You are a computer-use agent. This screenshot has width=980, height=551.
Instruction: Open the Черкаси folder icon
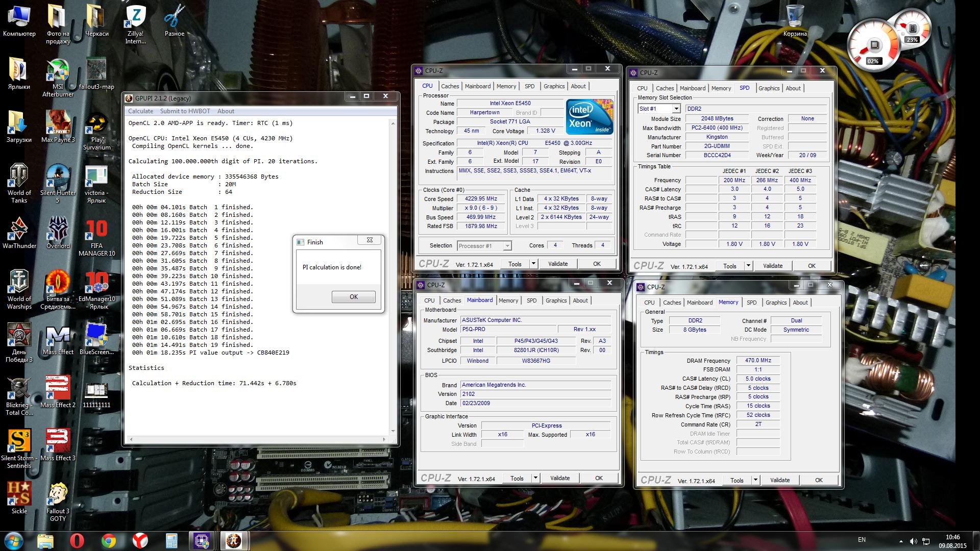coord(96,22)
